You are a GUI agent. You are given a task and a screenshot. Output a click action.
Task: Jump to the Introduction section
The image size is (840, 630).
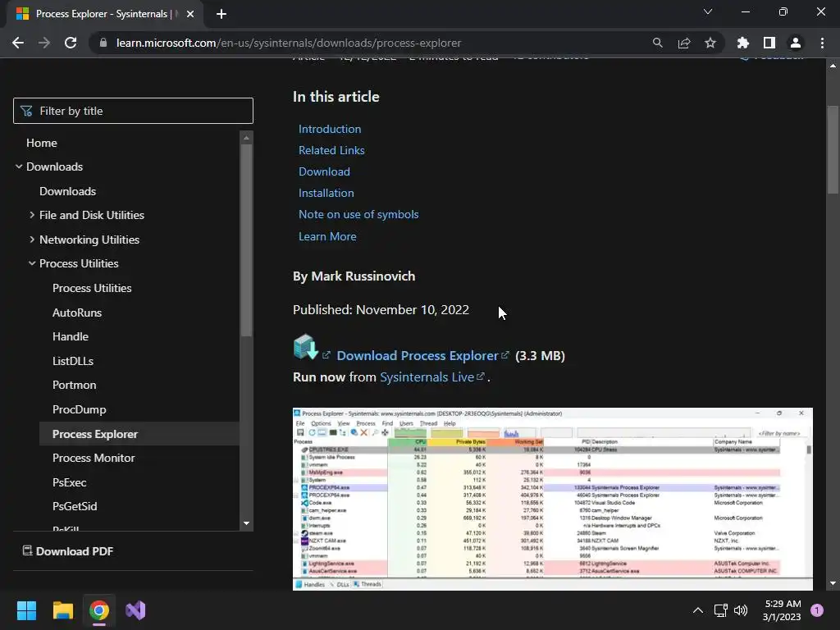click(x=330, y=129)
